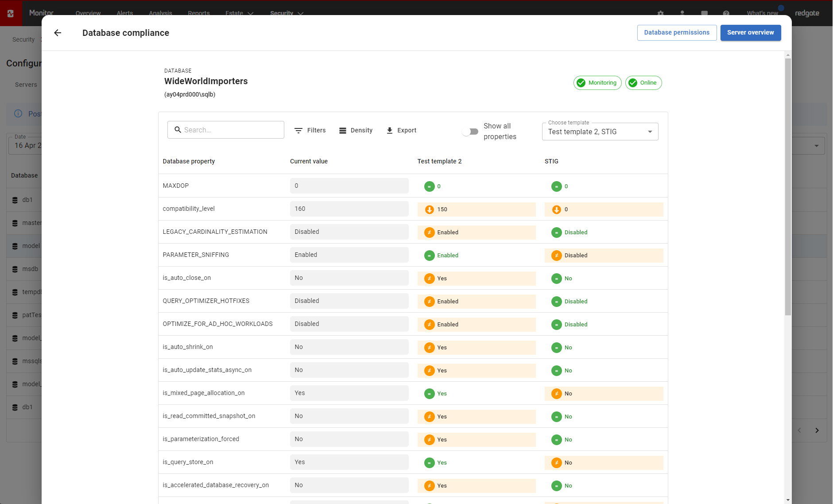Viewport: 833px width, 504px height.
Task: Open background dropdown arrow at right edge
Action: pos(817,146)
